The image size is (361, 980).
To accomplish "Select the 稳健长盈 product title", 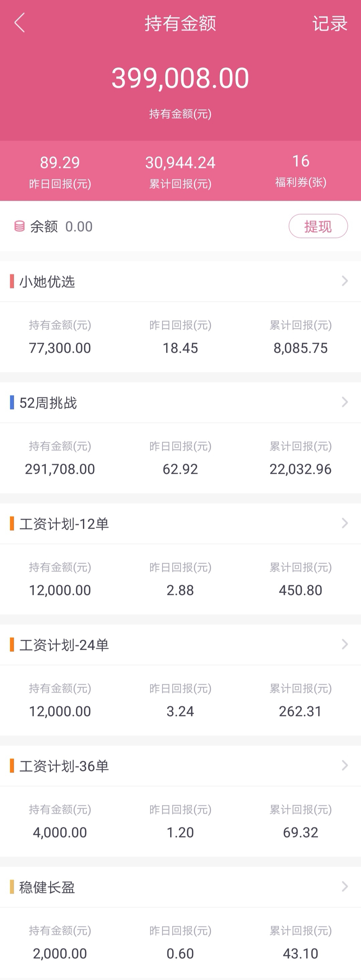I will point(47,887).
